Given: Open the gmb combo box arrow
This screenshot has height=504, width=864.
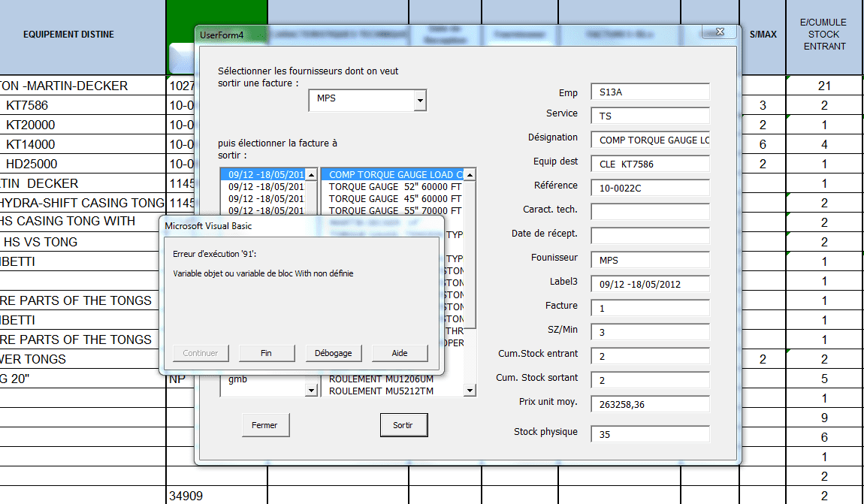Looking at the screenshot, I should click(x=311, y=391).
